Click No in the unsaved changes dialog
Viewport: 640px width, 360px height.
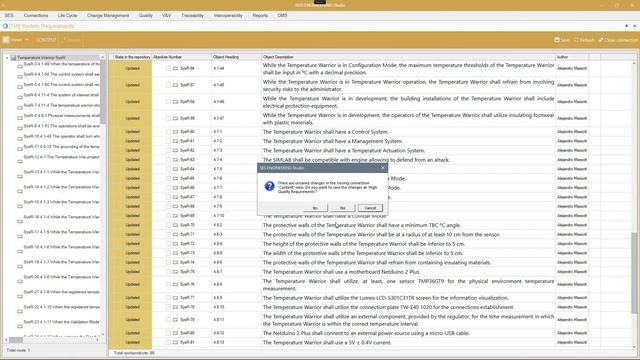pos(342,208)
